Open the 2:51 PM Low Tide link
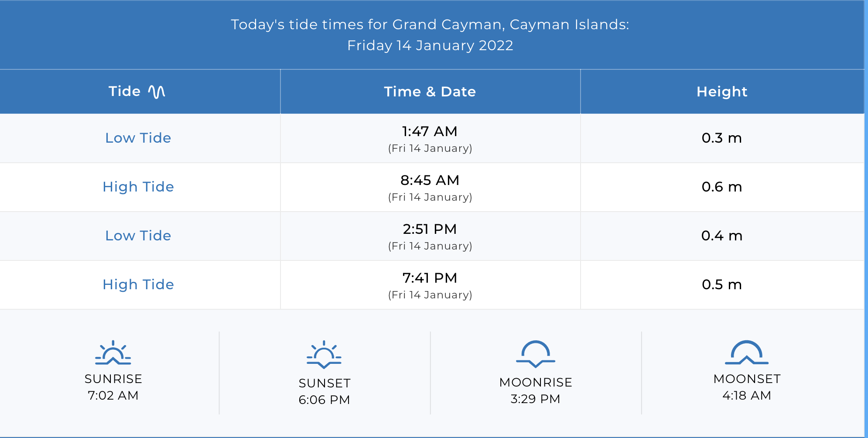 coord(138,236)
